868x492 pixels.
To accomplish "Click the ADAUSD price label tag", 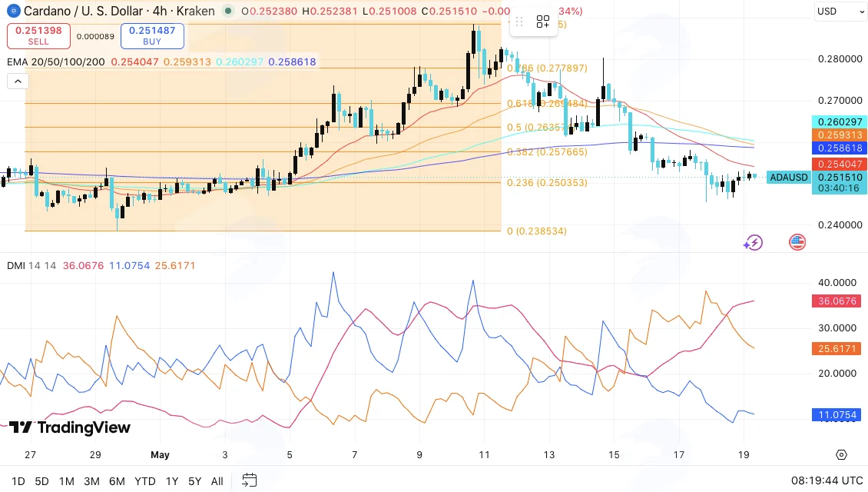I will [x=789, y=178].
